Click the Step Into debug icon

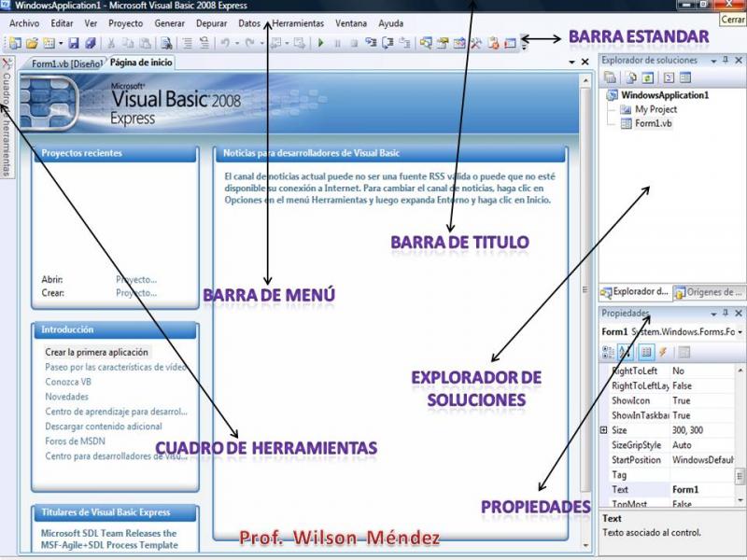[371, 43]
